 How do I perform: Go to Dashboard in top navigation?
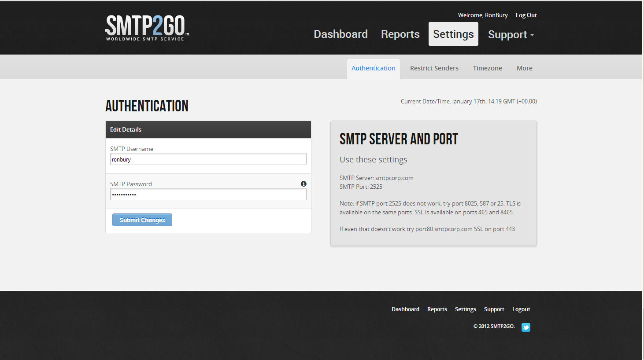(341, 34)
